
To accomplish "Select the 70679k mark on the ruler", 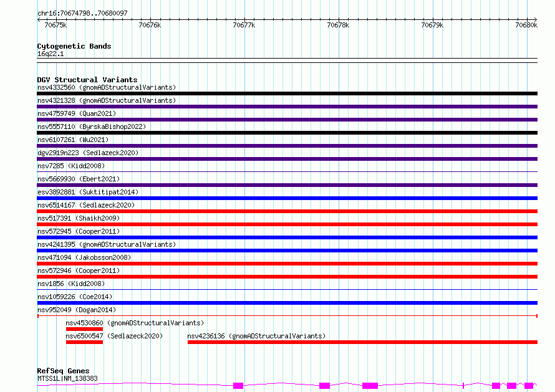I will pos(432,25).
